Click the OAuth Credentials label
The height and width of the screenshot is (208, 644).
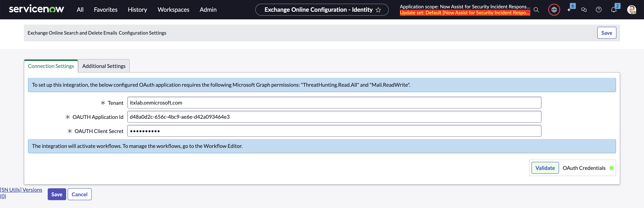click(x=584, y=168)
